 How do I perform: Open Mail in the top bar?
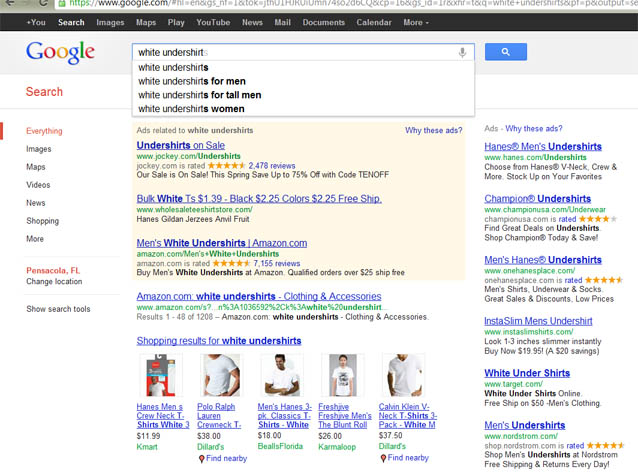[x=282, y=22]
